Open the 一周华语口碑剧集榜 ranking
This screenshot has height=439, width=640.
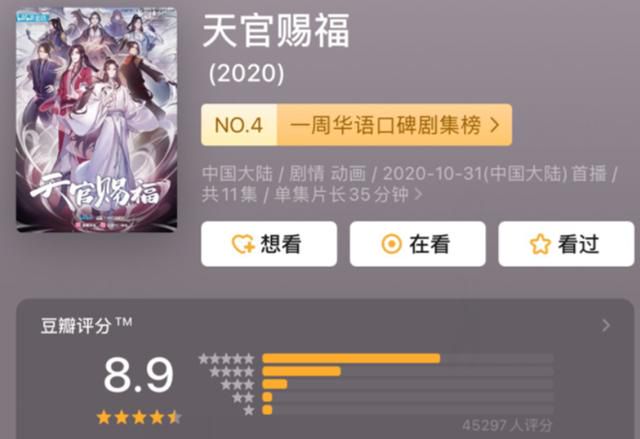(x=386, y=125)
